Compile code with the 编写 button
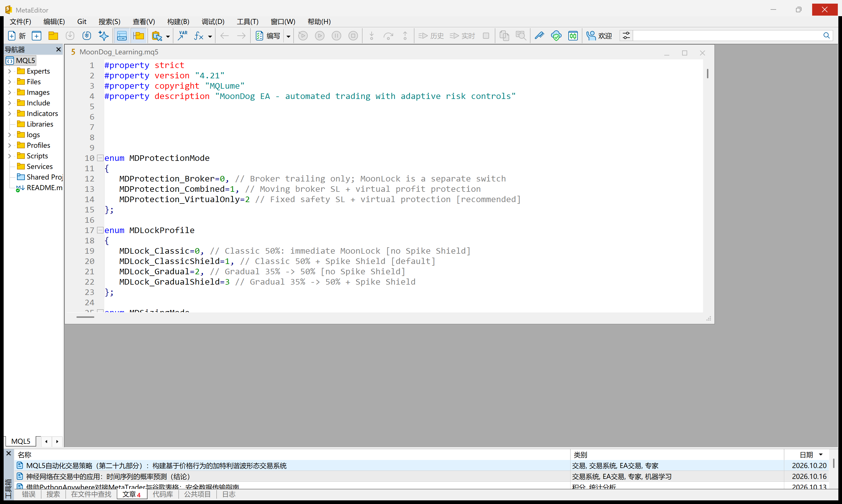 268,36
